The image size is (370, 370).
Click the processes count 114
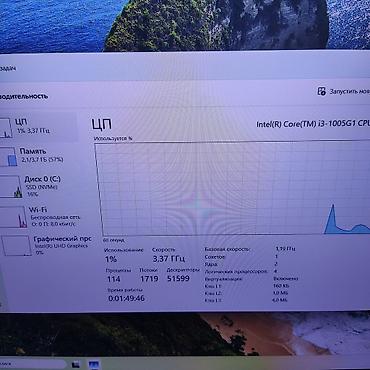pyautogui.click(x=114, y=279)
